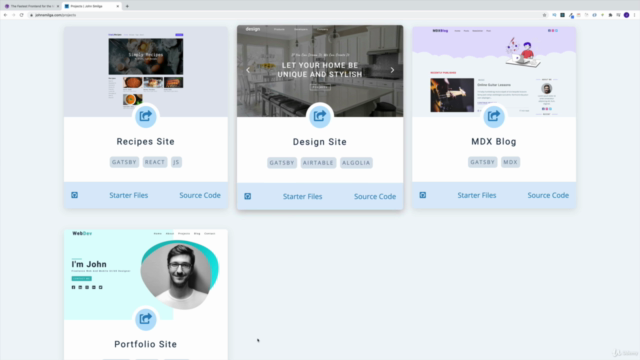Close the Projects | John Smilga tab
The width and height of the screenshot is (640, 360).
118,6
